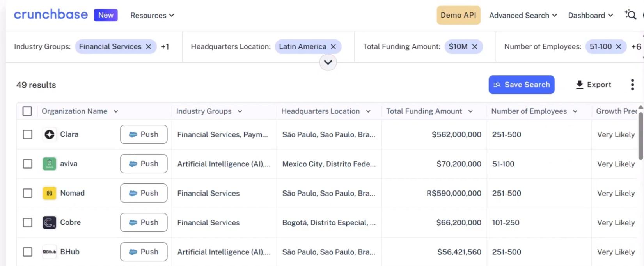644x266 pixels.
Task: Click the Growth Prediction column header
Action: 616,111
